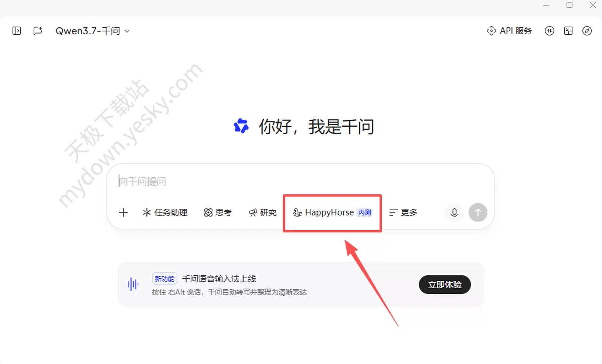
Task: Start a new chat via bubble icon
Action: pos(38,31)
